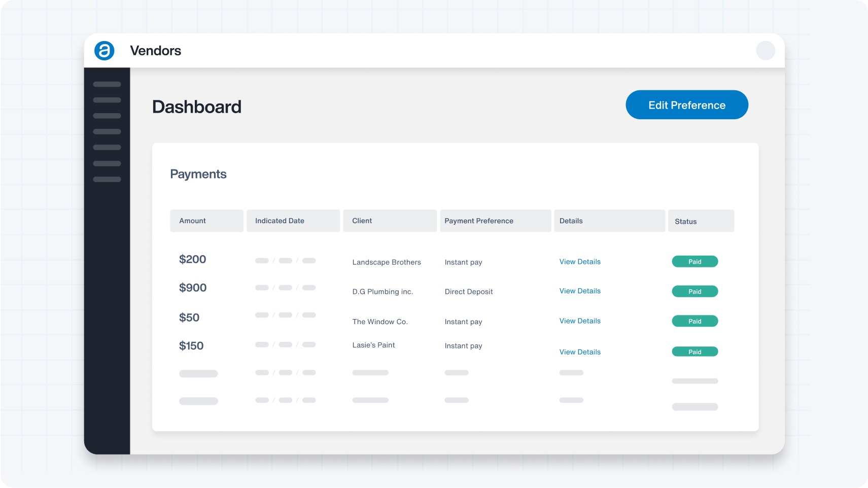Click the blue Vendors logo icon
This screenshot has height=488, width=868.
tap(105, 51)
